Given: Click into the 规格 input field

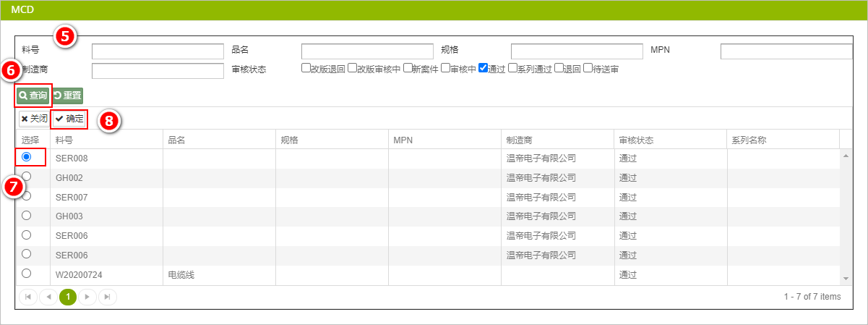Looking at the screenshot, I should coord(577,51).
